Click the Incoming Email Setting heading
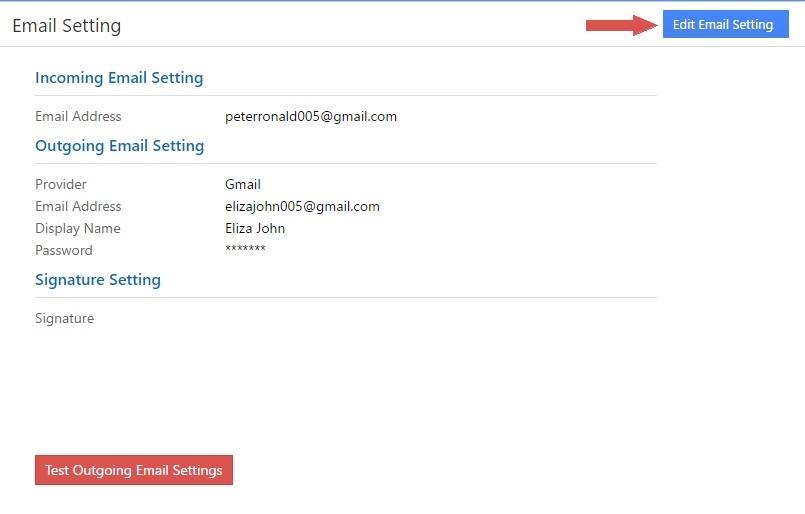The width and height of the screenshot is (805, 514). [x=119, y=78]
